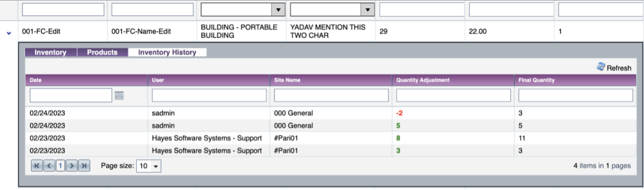Click the Site Name filter field

pos(331,95)
